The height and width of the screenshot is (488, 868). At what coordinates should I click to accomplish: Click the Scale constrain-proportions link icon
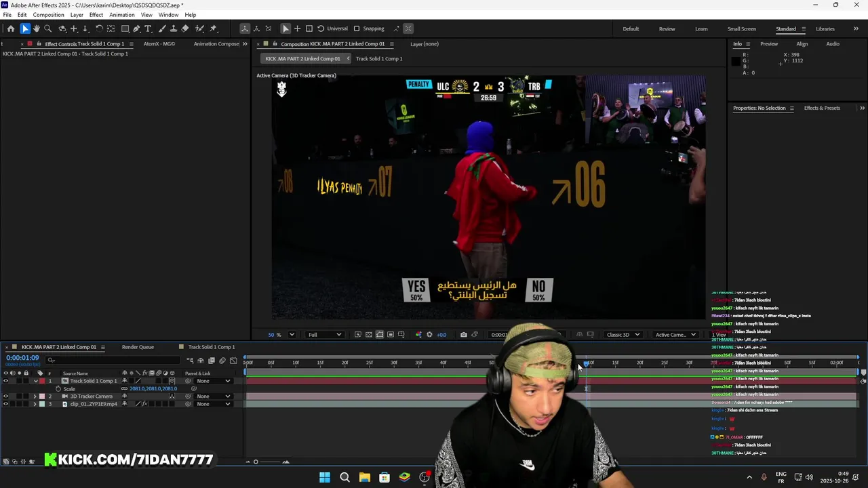click(x=124, y=389)
